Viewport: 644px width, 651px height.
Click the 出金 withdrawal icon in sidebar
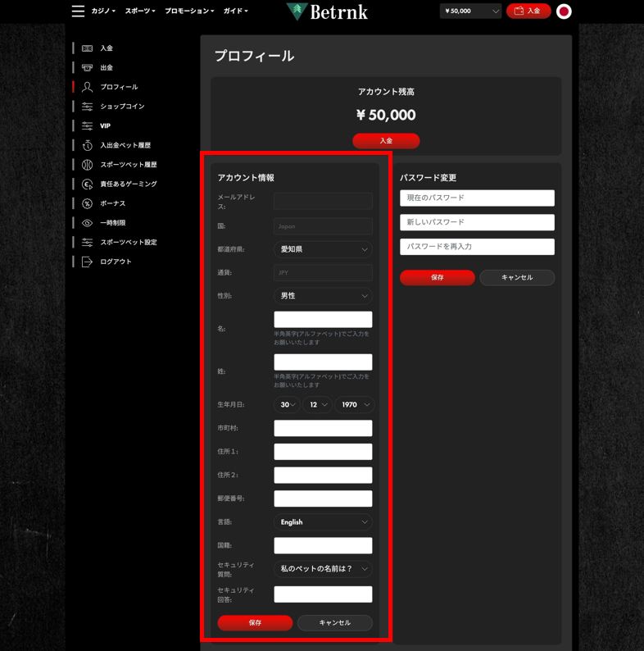[87, 68]
